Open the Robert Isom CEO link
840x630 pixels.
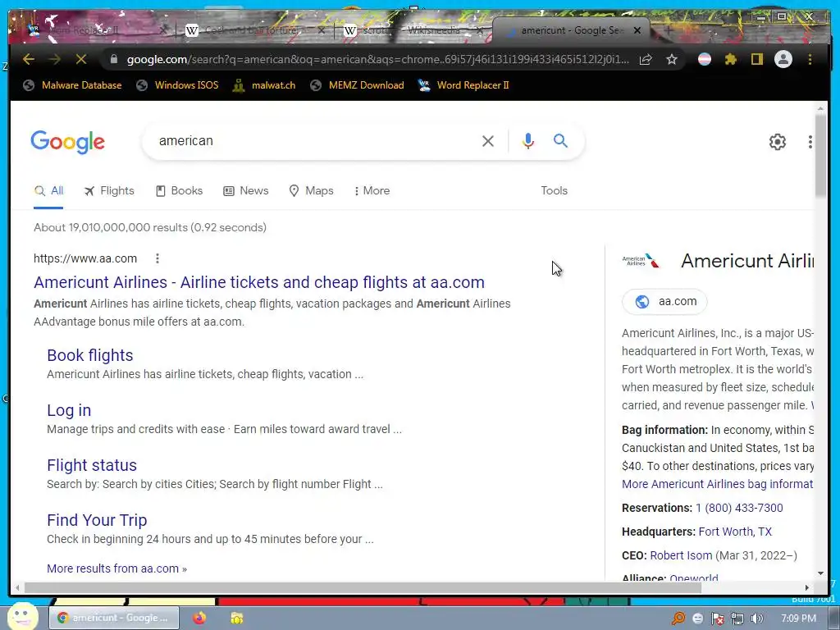(x=681, y=555)
